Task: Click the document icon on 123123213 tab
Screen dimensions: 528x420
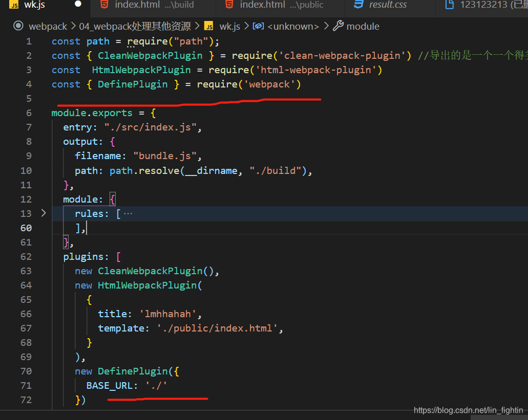Action: click(x=450, y=5)
